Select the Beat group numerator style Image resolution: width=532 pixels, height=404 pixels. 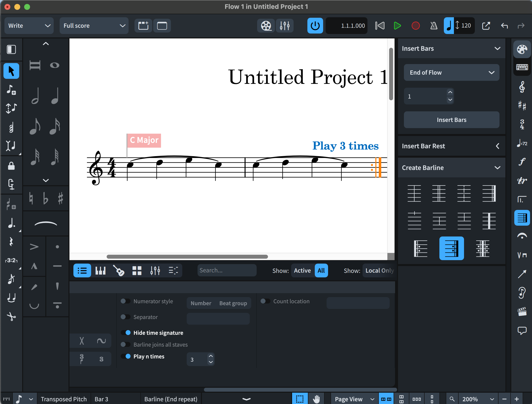pos(233,303)
